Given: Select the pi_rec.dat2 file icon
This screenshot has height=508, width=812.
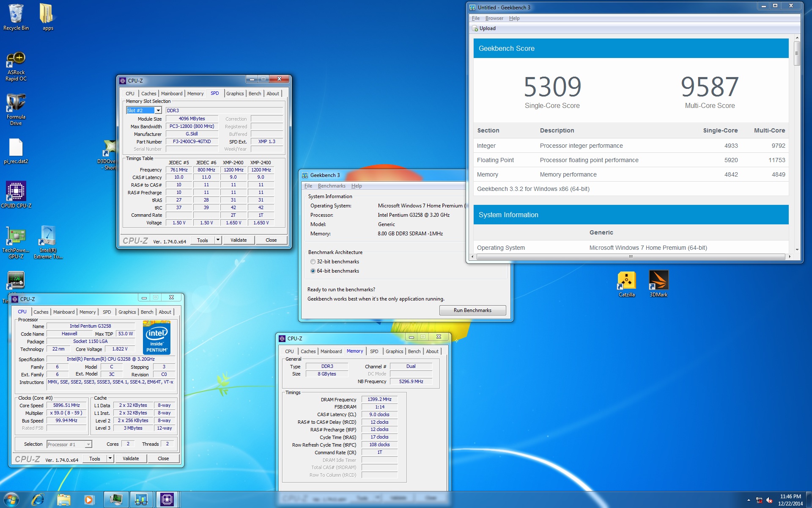Looking at the screenshot, I should [x=16, y=151].
